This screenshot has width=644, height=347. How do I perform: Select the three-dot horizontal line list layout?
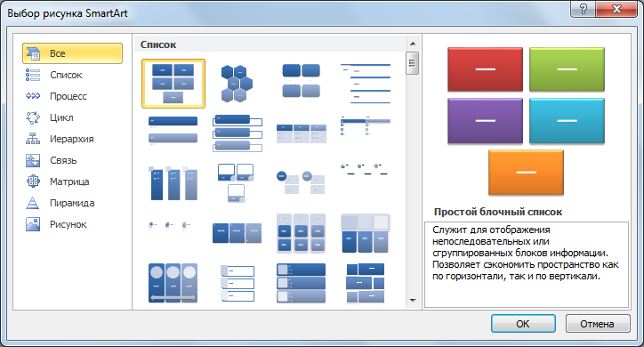tap(364, 169)
